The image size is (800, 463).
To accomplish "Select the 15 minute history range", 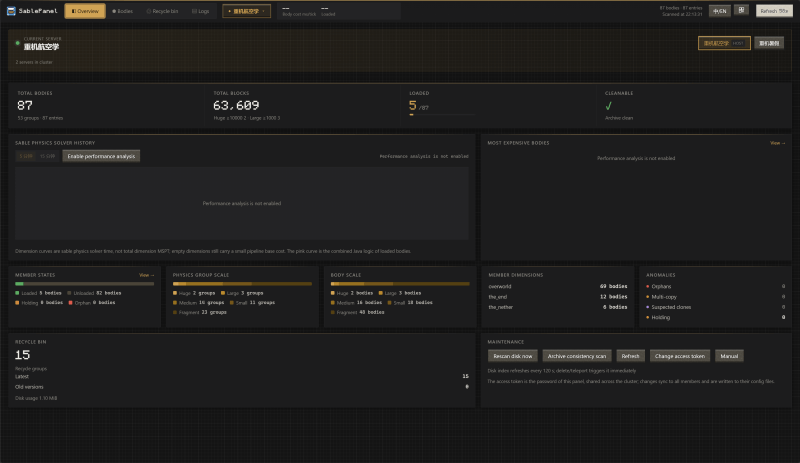I will pos(47,156).
